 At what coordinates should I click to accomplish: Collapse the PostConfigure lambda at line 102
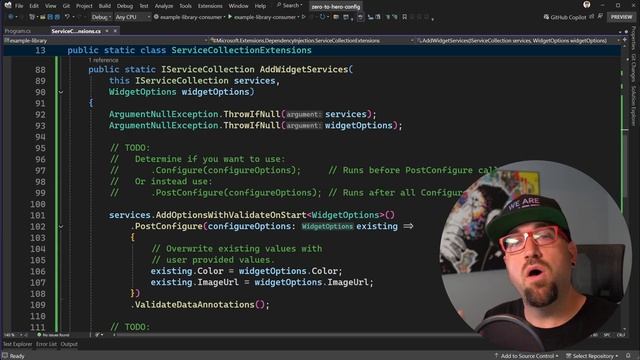click(61, 227)
